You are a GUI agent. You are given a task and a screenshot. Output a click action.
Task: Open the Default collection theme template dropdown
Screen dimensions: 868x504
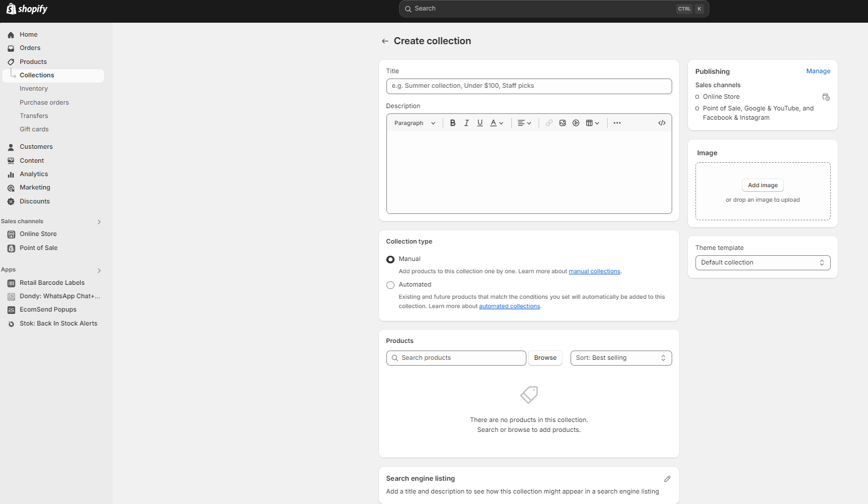763,263
